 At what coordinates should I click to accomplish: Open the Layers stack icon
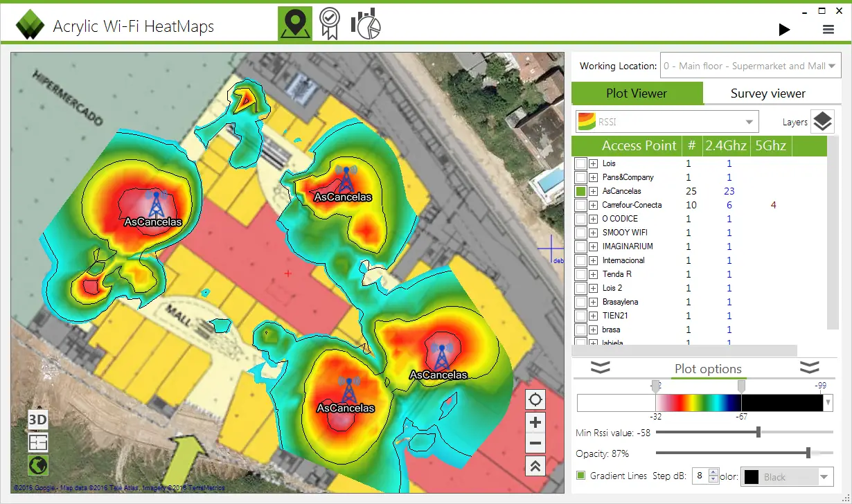(822, 122)
